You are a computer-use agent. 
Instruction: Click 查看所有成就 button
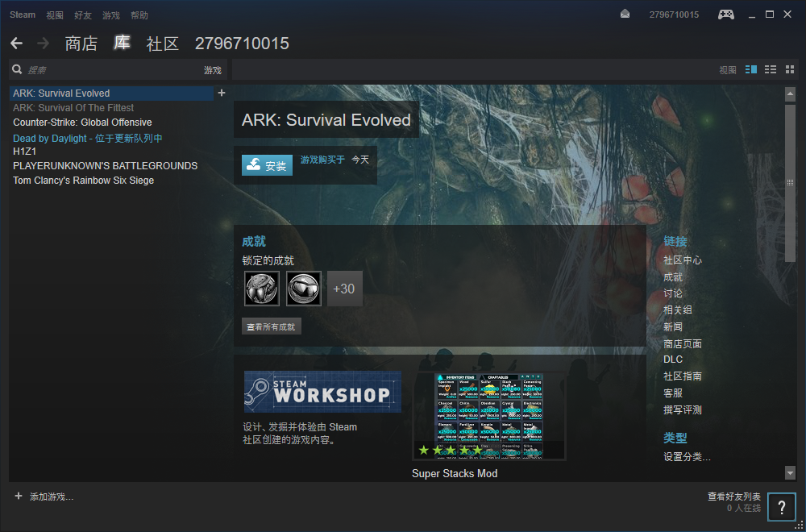coord(272,326)
